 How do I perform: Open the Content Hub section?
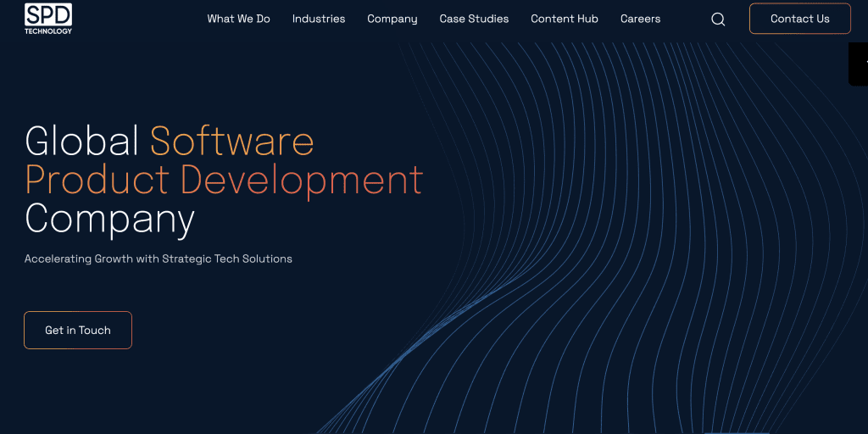[x=565, y=19]
